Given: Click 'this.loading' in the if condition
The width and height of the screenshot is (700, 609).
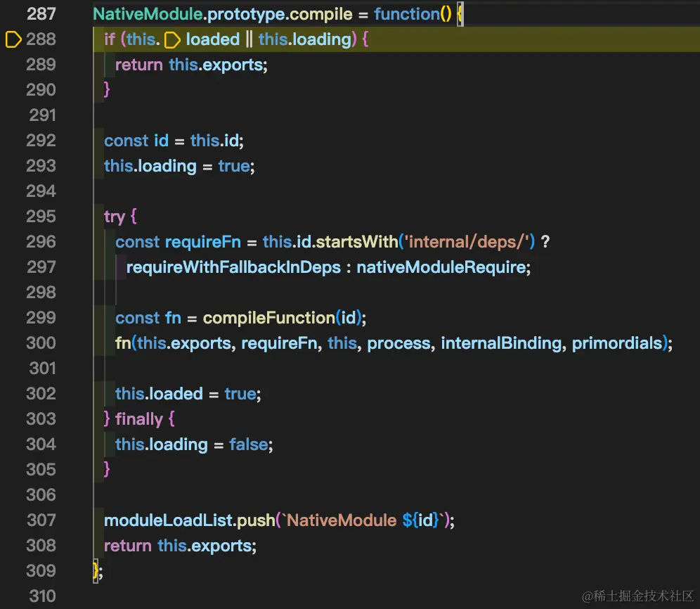Looking at the screenshot, I should [x=305, y=40].
